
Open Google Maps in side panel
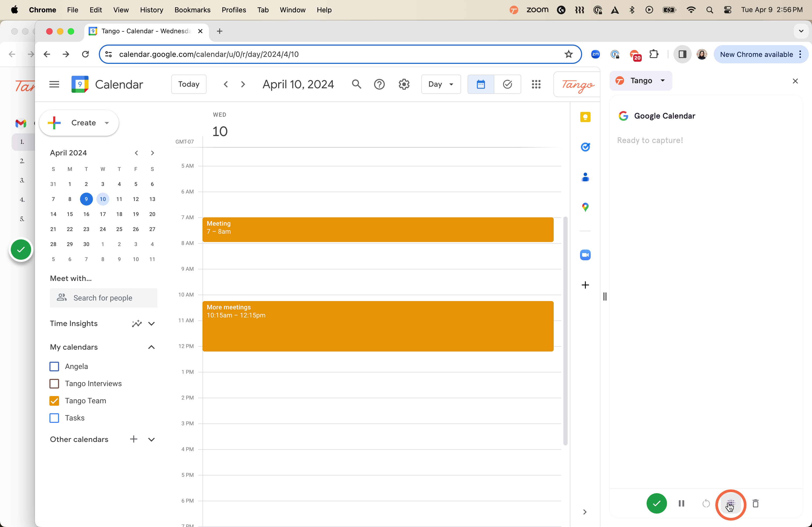click(x=585, y=207)
